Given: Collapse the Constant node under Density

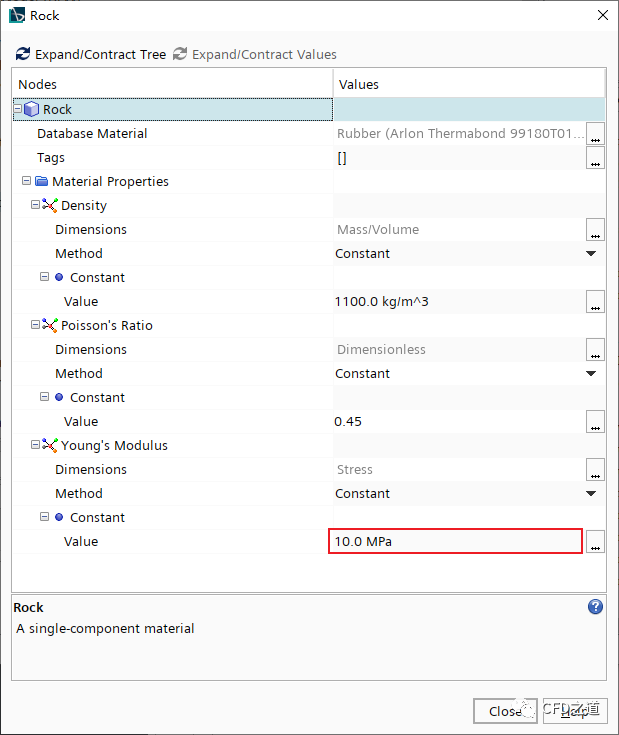Looking at the screenshot, I should [x=44, y=277].
